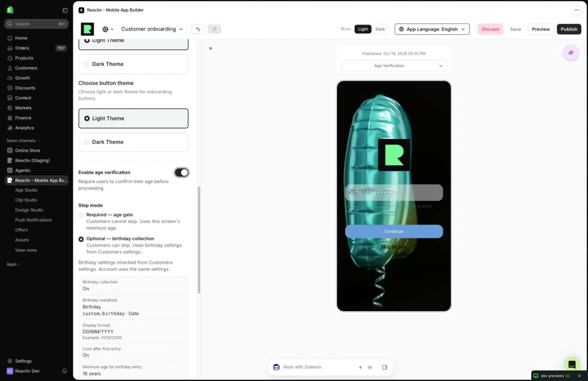Viewport: 588px width, 381px height.
Task: Click Skip for now link in phone preview
Action: [x=394, y=247]
